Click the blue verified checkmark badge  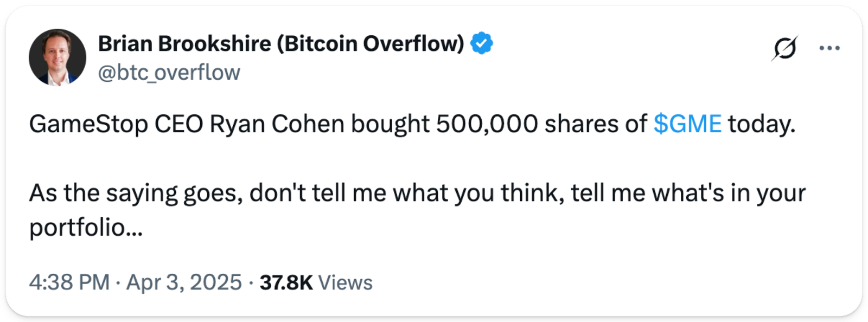482,43
